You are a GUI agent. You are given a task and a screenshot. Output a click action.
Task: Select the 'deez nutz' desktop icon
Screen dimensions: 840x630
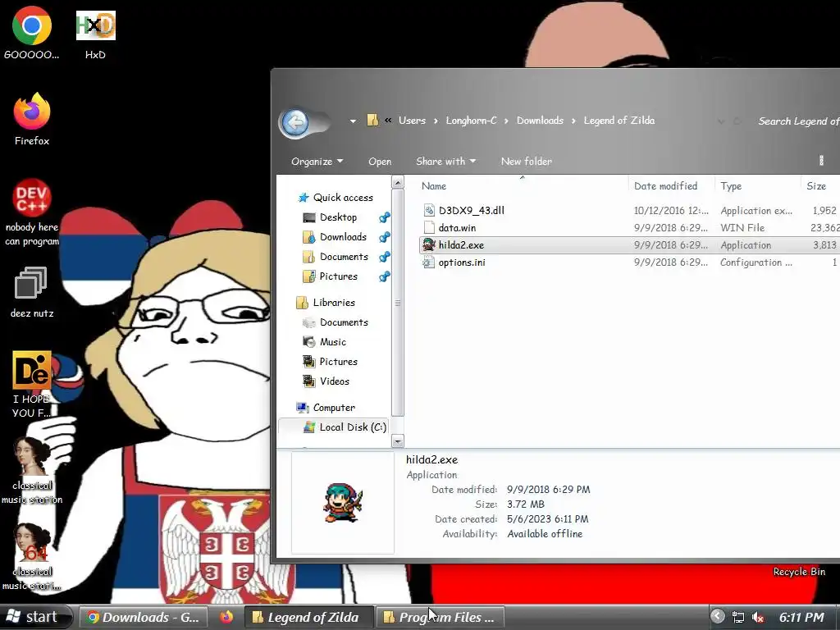click(x=32, y=292)
